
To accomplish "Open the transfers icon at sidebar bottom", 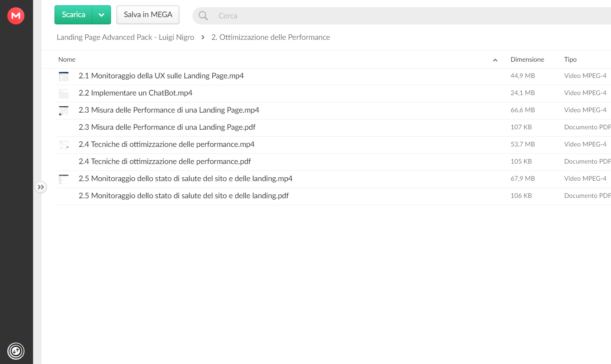I will click(16, 351).
